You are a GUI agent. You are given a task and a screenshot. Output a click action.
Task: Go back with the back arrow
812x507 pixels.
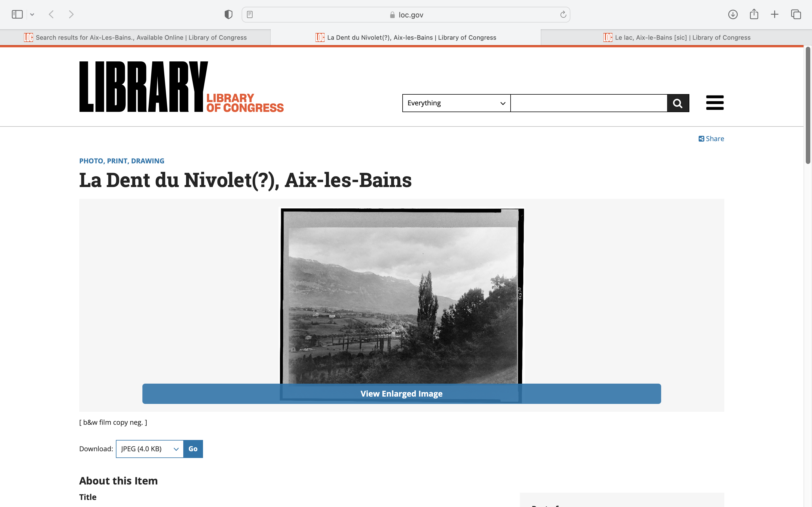click(x=51, y=14)
